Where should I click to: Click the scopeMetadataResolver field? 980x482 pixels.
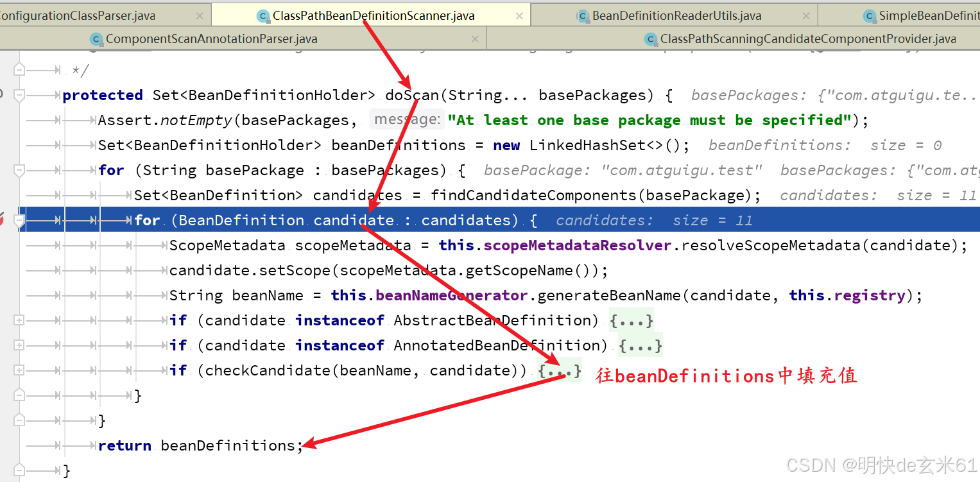pyautogui.click(x=578, y=245)
